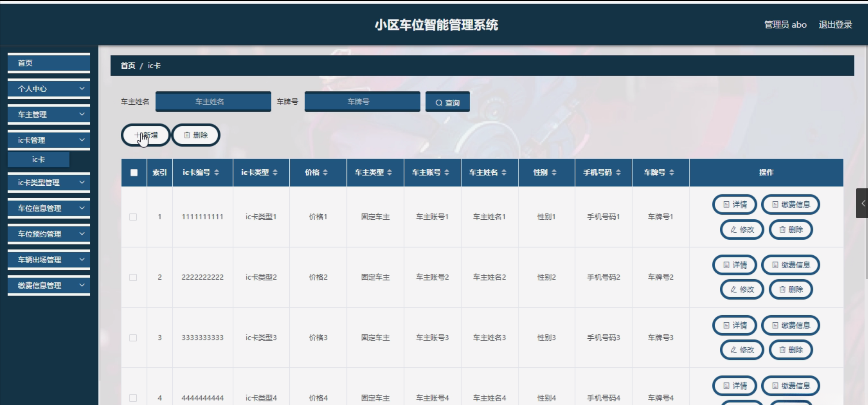Expand the 缴费信息管理 sidebar menu
The width and height of the screenshot is (868, 405).
(49, 285)
